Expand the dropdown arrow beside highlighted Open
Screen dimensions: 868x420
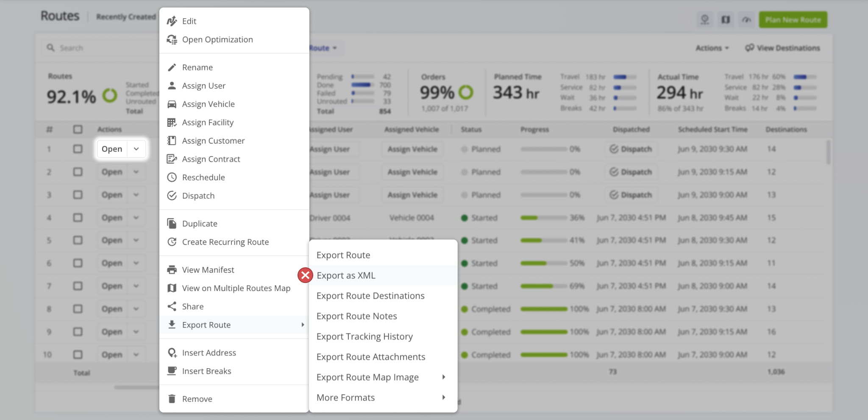click(136, 149)
